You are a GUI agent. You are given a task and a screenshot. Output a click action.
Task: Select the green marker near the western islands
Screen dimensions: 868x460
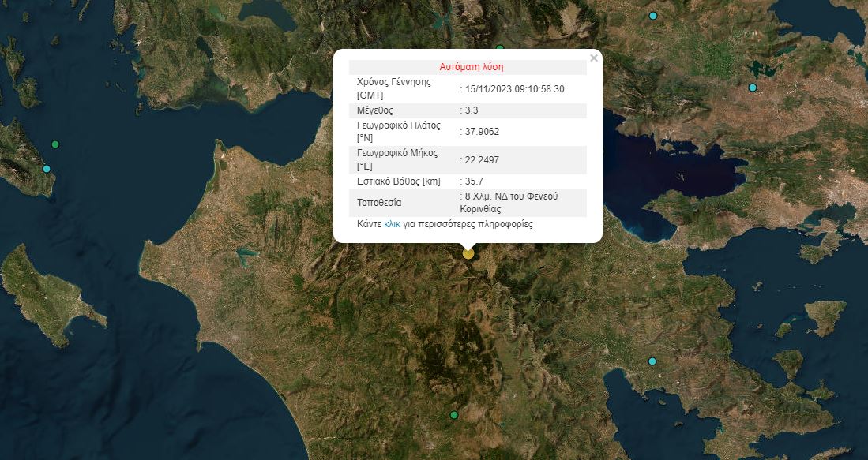coord(54,144)
